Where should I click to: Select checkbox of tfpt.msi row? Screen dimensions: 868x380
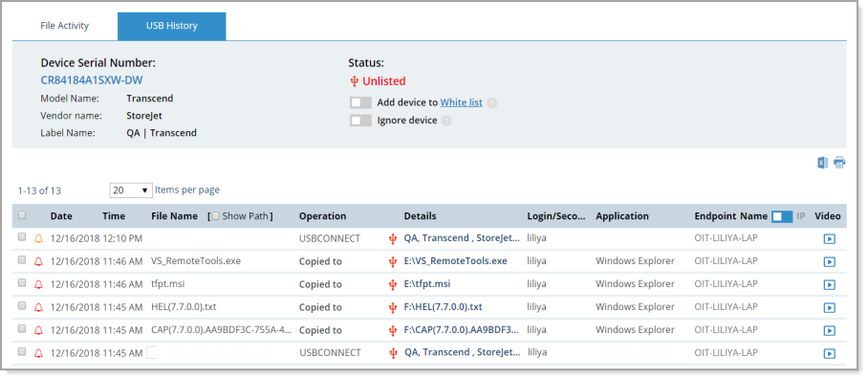click(22, 282)
